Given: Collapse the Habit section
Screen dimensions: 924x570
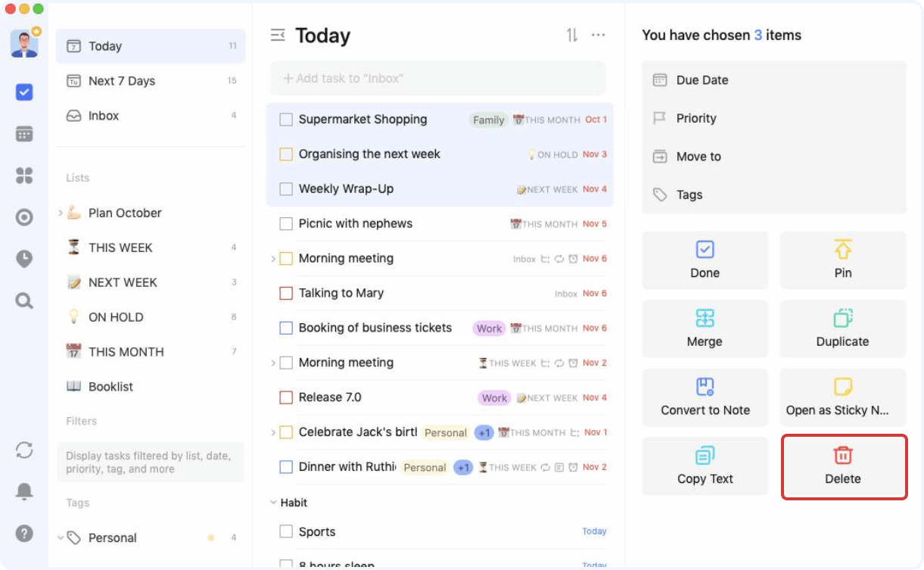Looking at the screenshot, I should tap(273, 502).
